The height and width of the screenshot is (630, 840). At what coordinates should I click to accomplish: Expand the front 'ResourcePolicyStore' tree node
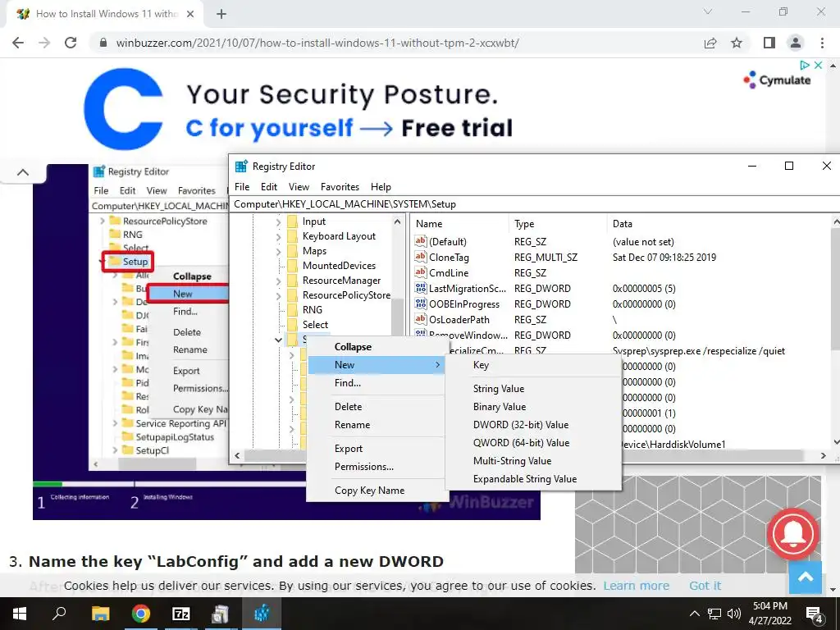[278, 295]
